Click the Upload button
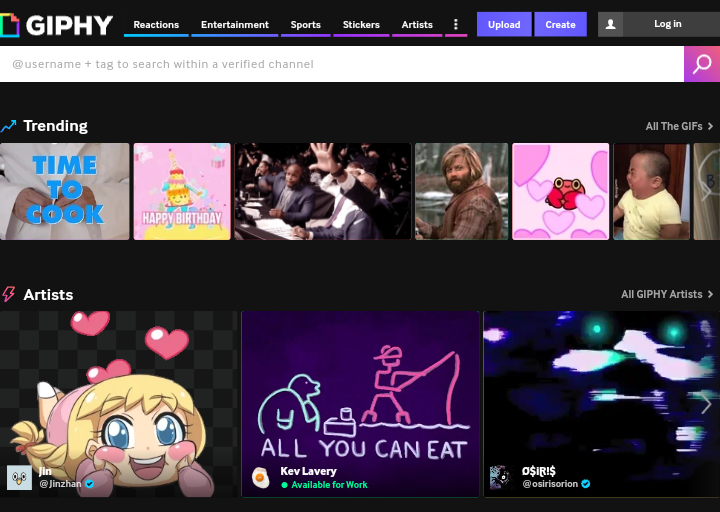This screenshot has width=720, height=512. (504, 24)
